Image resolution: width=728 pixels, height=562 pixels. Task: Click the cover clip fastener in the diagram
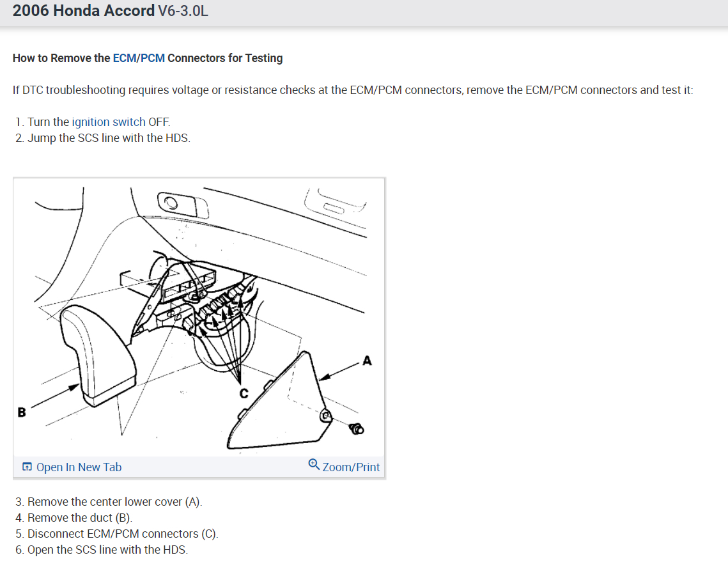coord(357,428)
